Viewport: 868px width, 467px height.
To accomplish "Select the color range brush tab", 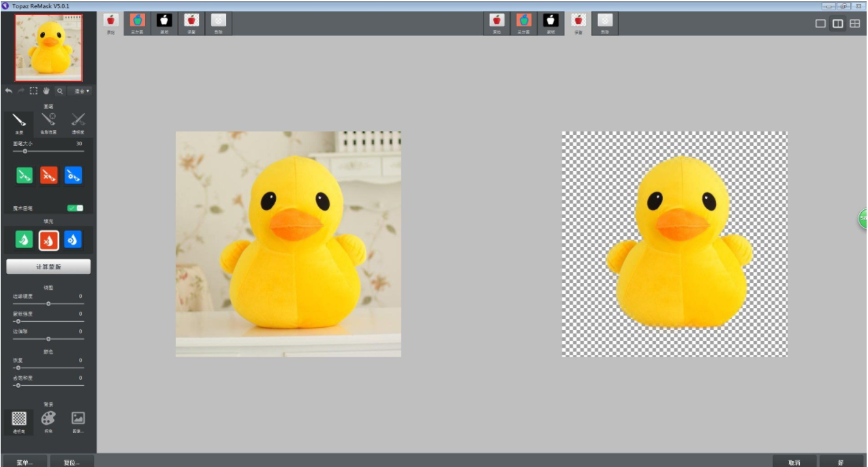I will (48, 123).
